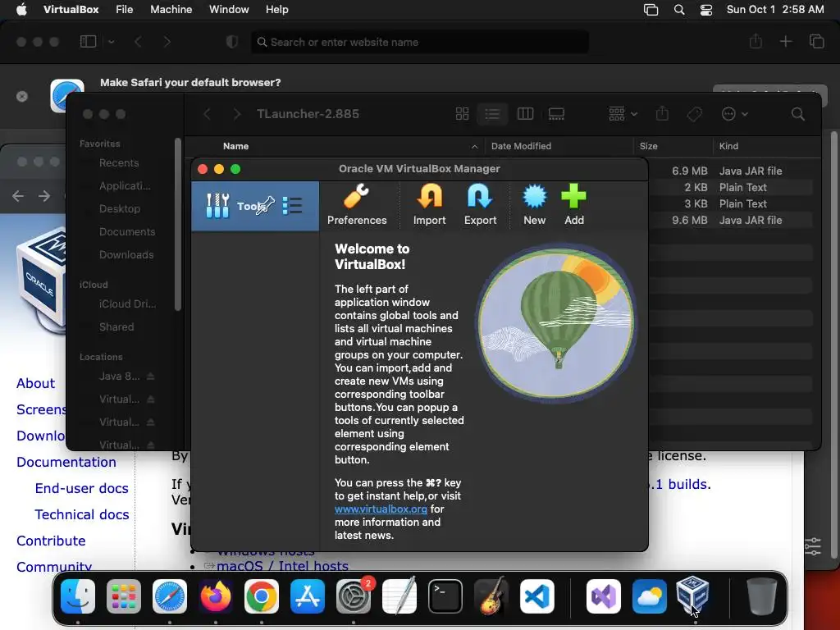Launch Firefox from the Dock
Screen dimensions: 840x630
216,596
